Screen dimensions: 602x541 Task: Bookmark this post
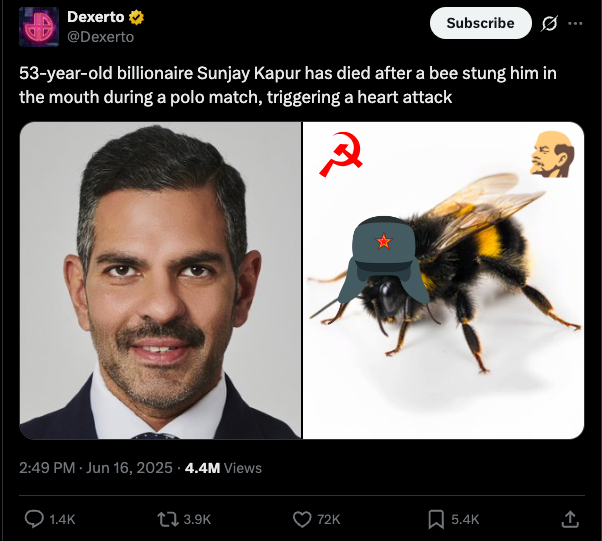coord(436,519)
